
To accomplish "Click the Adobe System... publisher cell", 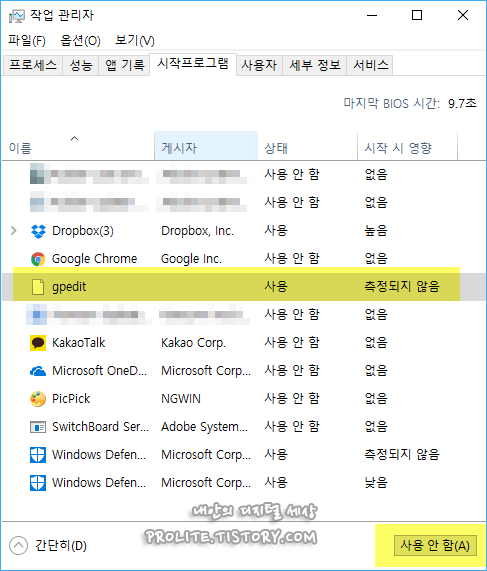I will click(x=204, y=427).
